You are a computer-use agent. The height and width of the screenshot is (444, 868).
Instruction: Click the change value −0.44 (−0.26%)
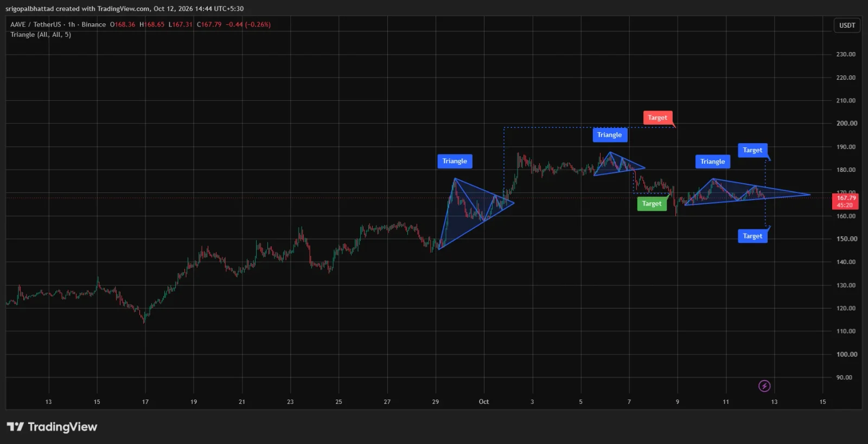point(248,24)
